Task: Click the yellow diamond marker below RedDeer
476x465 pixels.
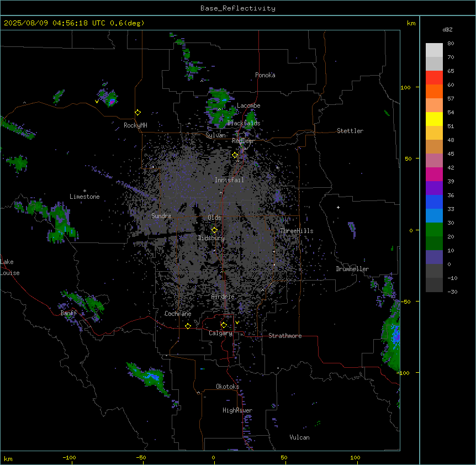Action: 235,155
